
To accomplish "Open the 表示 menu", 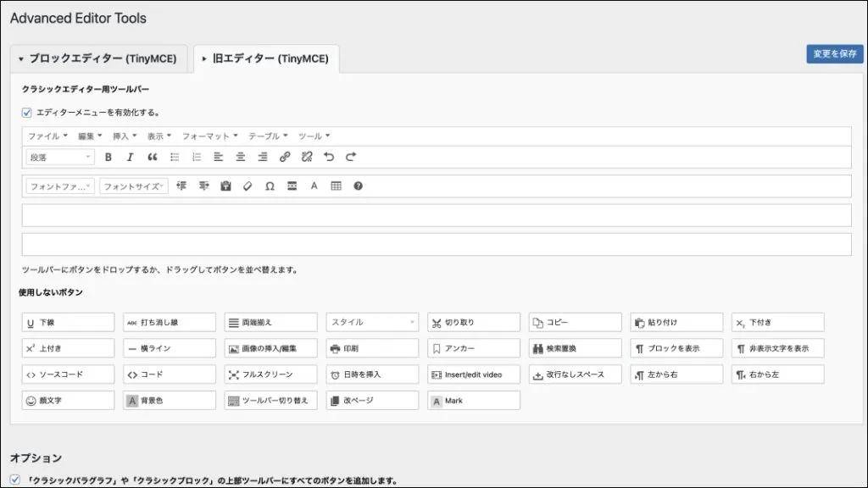I will pos(159,136).
